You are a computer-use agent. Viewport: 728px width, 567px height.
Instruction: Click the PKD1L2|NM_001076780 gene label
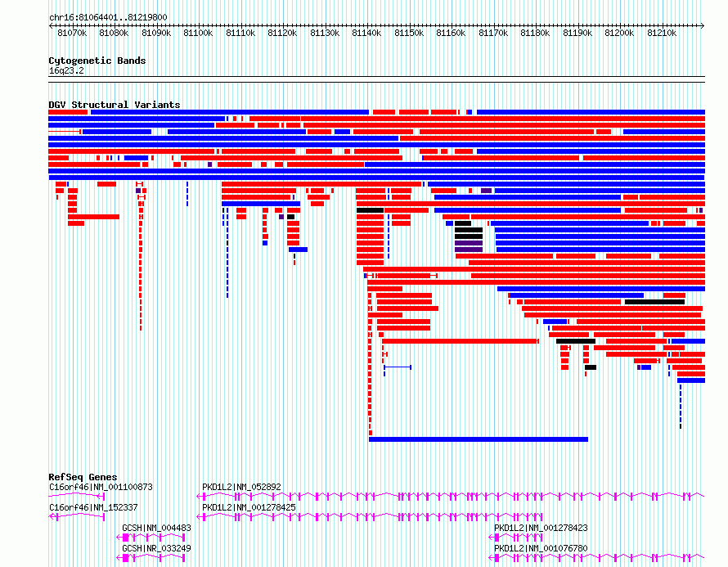(x=541, y=548)
